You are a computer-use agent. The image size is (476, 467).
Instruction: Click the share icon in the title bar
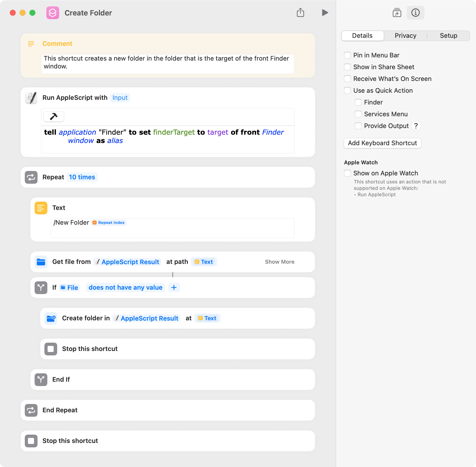(300, 12)
